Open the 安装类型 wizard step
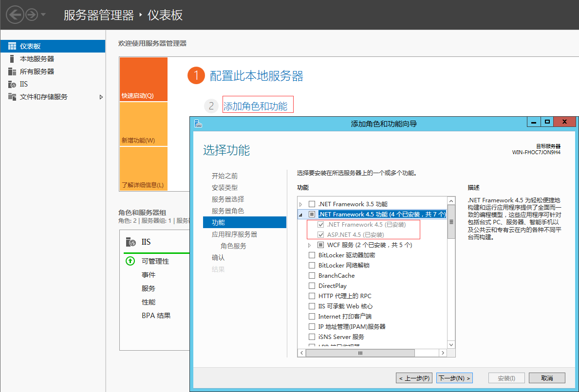Viewport: 579px width, 392px height. click(x=224, y=188)
